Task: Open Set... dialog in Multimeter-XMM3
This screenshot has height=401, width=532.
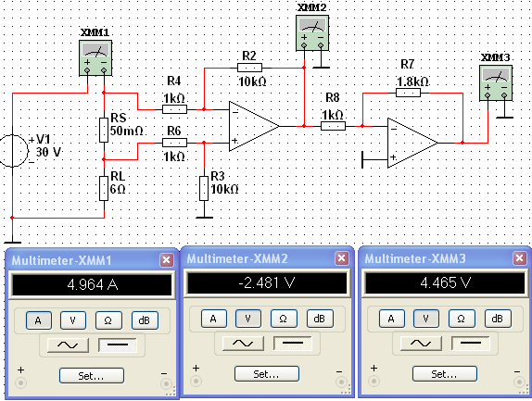Action: point(445,374)
